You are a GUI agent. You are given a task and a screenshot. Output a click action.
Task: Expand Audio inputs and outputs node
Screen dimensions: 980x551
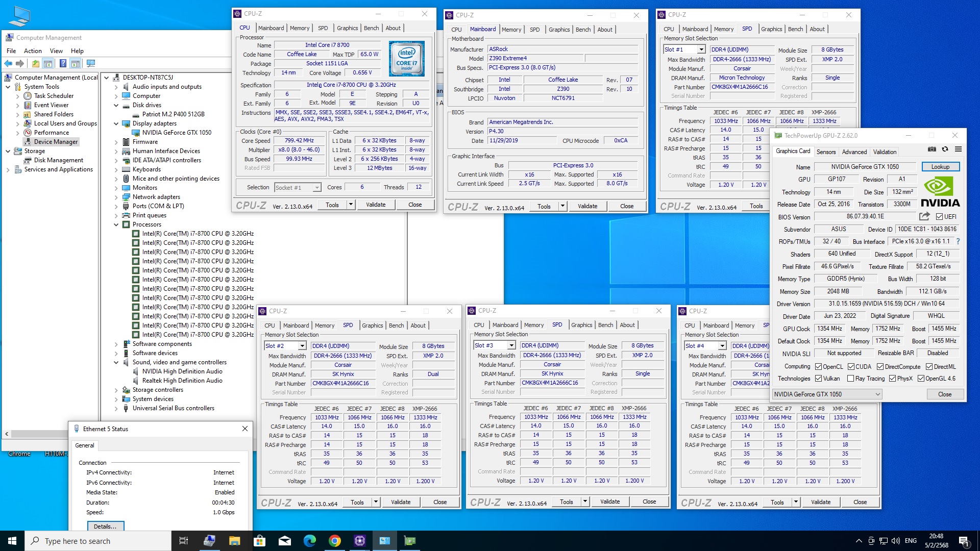tap(116, 87)
